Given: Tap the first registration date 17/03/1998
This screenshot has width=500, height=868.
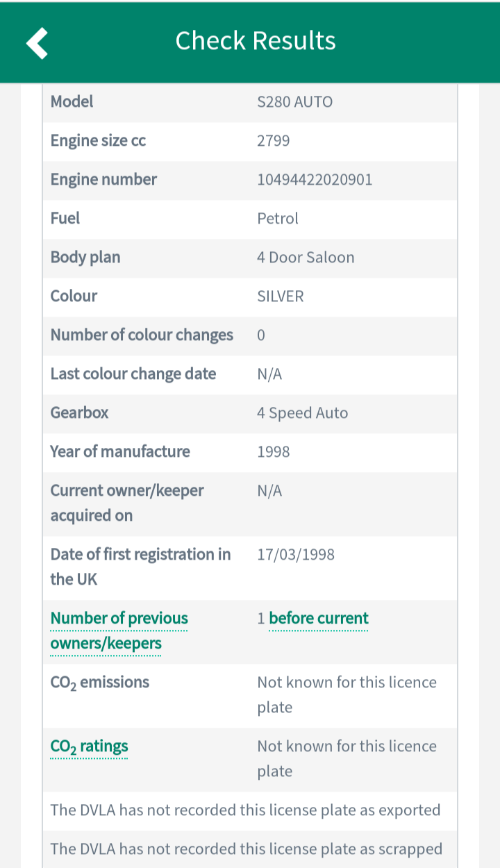Looking at the screenshot, I should [296, 555].
